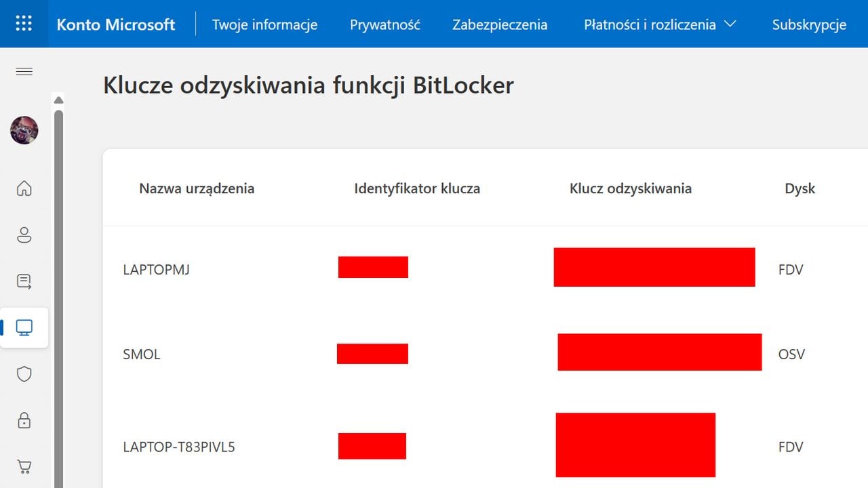Open the Zabezpieczenia menu item

pyautogui.click(x=500, y=24)
